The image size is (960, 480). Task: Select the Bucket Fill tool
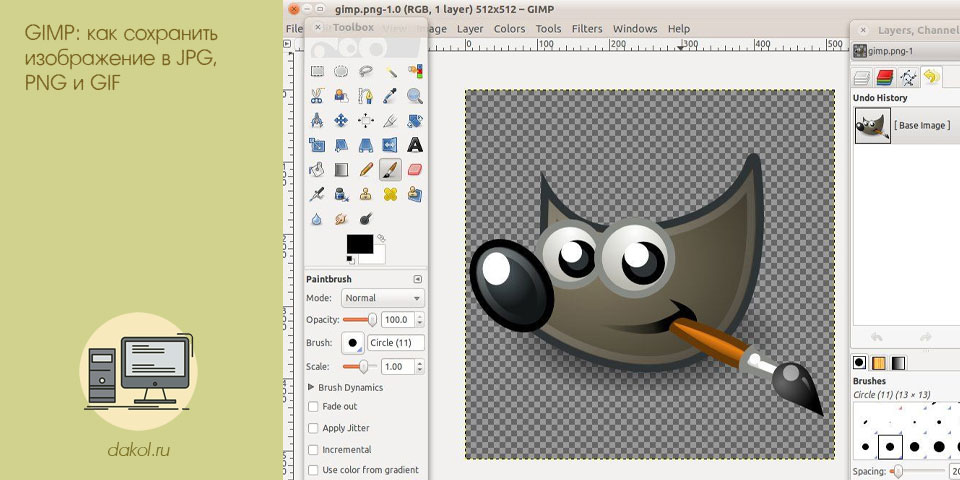317,170
